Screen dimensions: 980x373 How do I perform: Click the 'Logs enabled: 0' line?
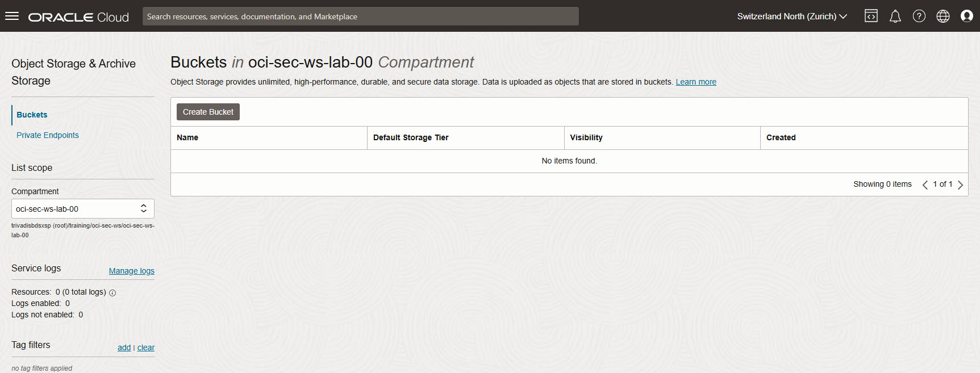click(x=41, y=304)
